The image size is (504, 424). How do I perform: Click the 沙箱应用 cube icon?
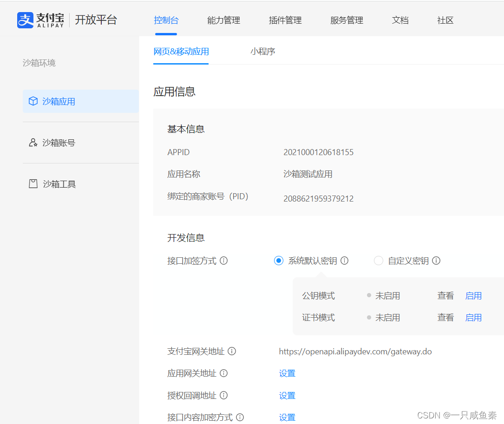[33, 101]
